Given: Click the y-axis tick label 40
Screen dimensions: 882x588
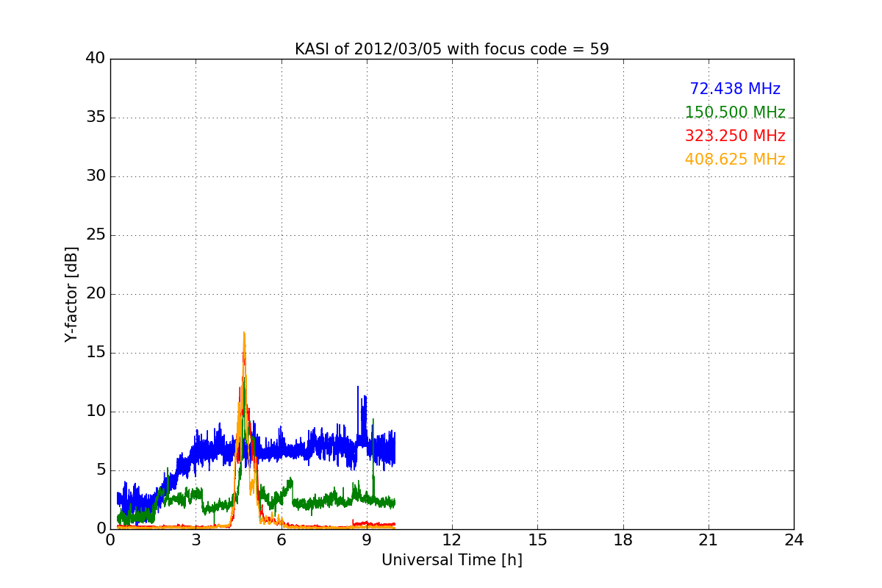Looking at the screenshot, I should (x=96, y=59).
